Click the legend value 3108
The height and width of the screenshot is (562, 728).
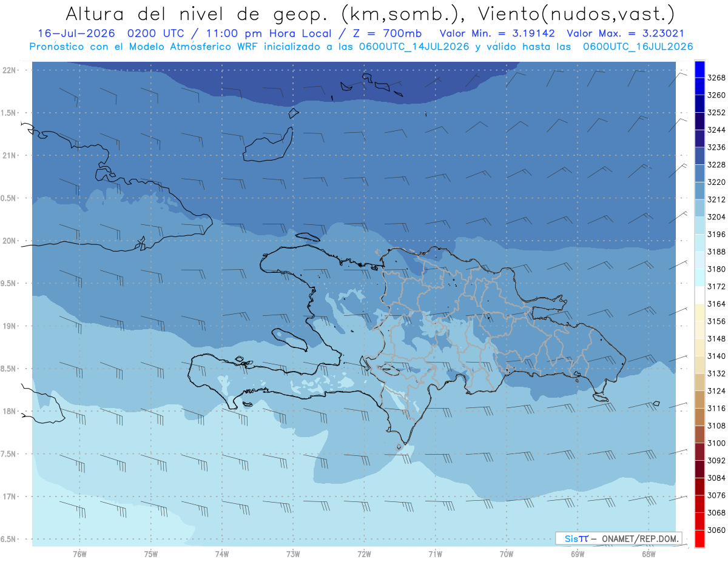pos(716,426)
